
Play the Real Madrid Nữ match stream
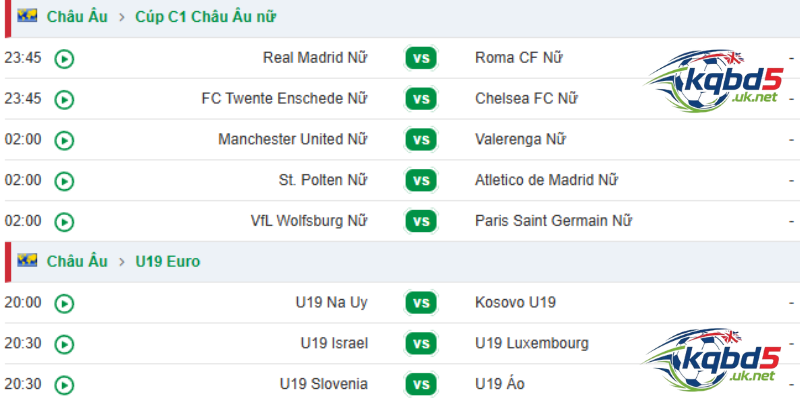click(x=65, y=58)
